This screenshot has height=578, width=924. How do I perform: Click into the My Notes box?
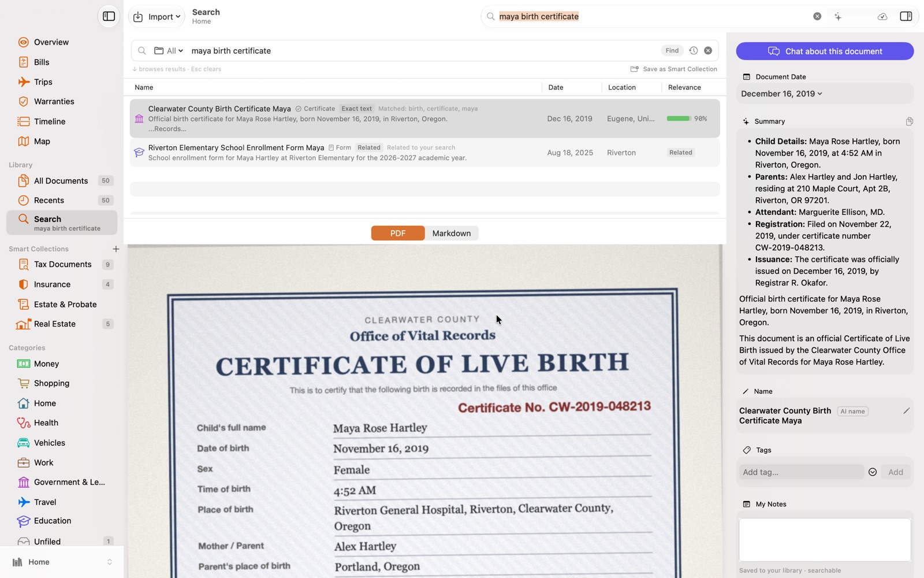pyautogui.click(x=825, y=540)
